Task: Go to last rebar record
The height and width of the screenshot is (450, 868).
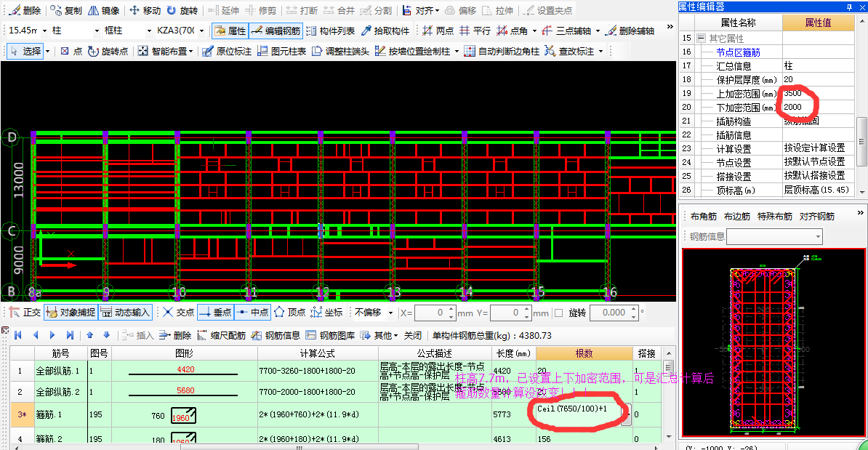Action: [70, 335]
